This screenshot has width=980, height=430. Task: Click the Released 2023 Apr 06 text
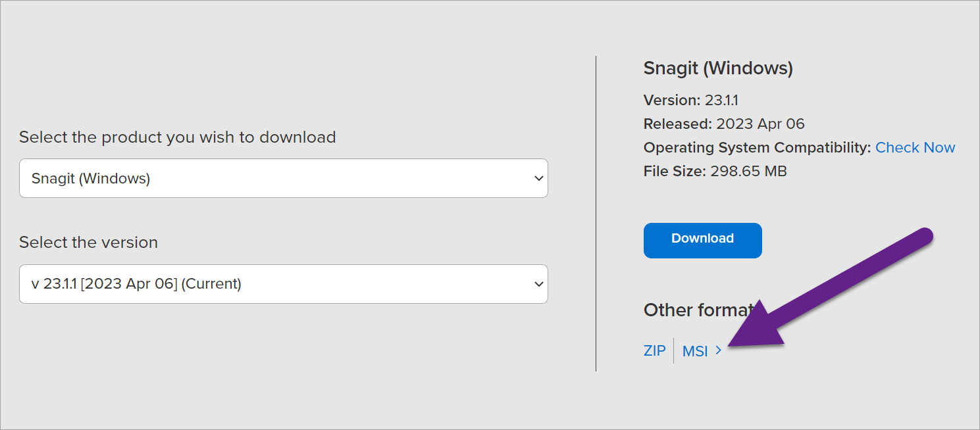[724, 124]
